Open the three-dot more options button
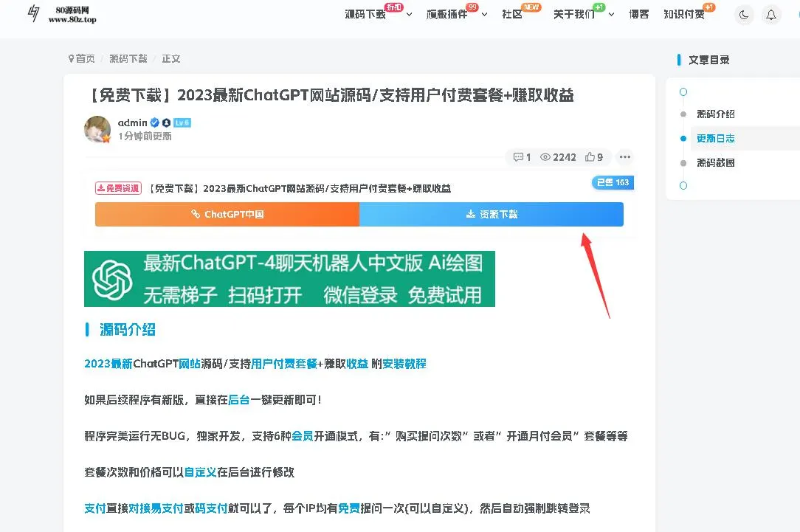 point(625,157)
